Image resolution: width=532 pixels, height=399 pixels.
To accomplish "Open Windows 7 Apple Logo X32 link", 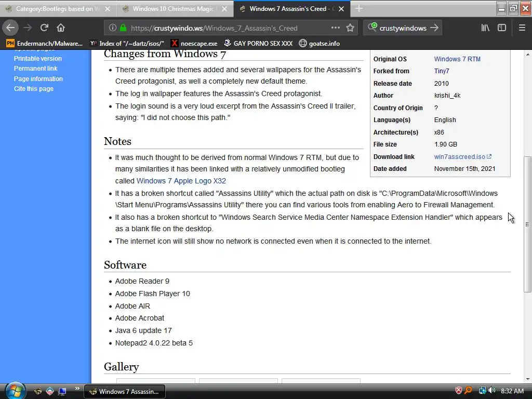I will pyautogui.click(x=181, y=181).
